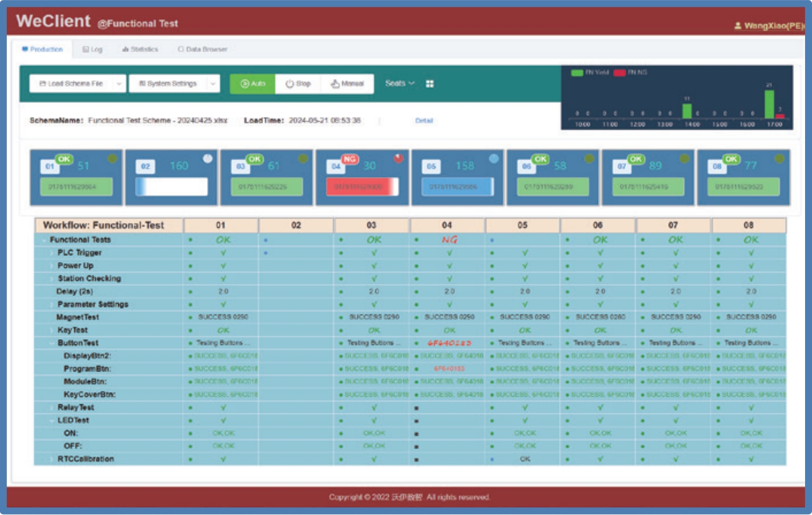
Task: Click the grid layout icon beside Seats
Action: point(430,84)
